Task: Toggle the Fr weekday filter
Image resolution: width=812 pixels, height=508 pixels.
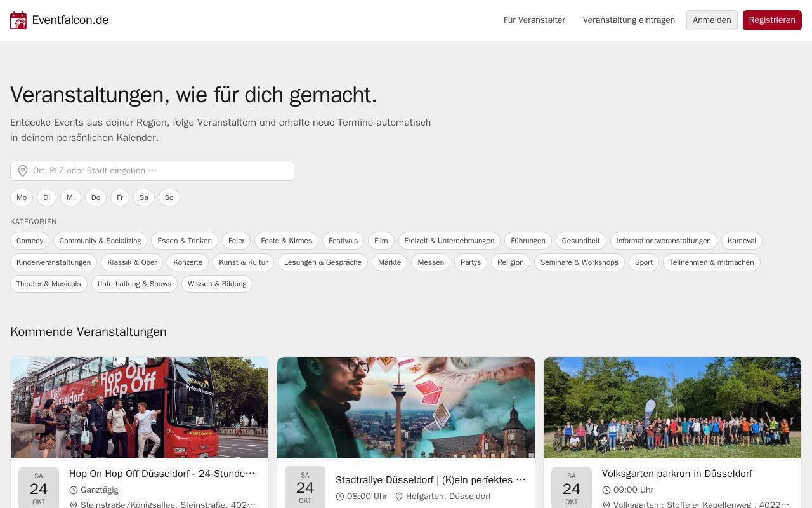Action: point(120,197)
